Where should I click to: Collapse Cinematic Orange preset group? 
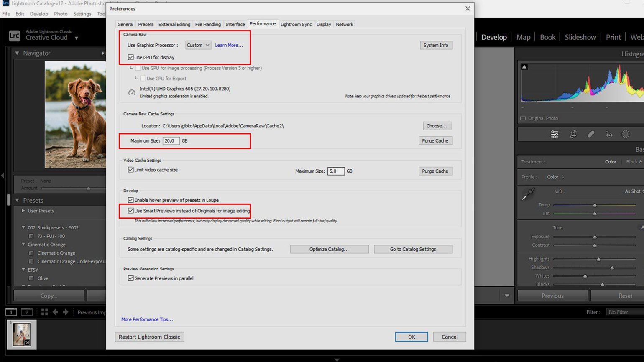click(23, 245)
